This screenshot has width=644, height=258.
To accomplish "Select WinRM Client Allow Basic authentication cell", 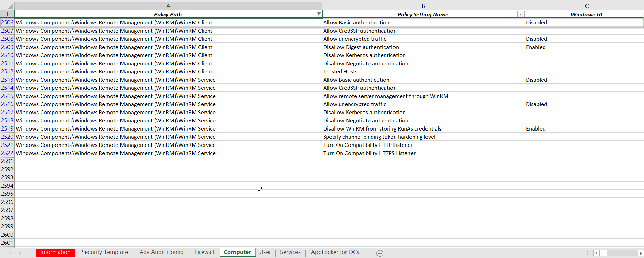I will [423, 22].
